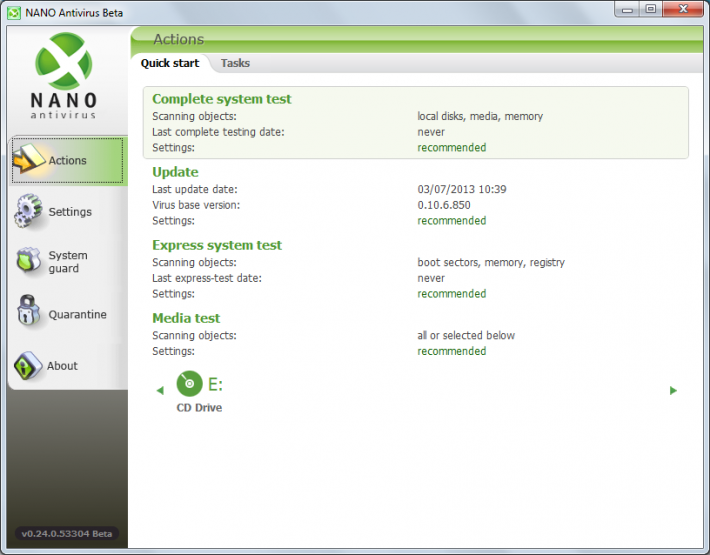Open recommended settings for Express system test
The width and height of the screenshot is (710, 555).
451,293
